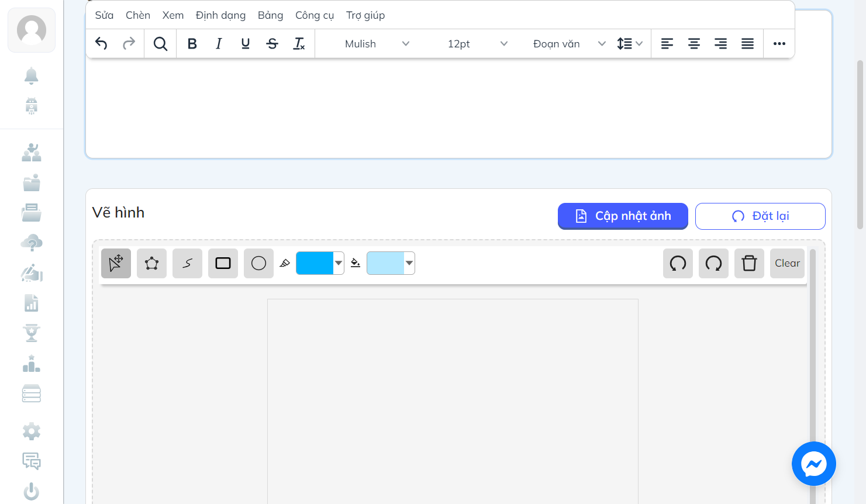
Task: Delete selection with trash can icon
Action: [749, 263]
